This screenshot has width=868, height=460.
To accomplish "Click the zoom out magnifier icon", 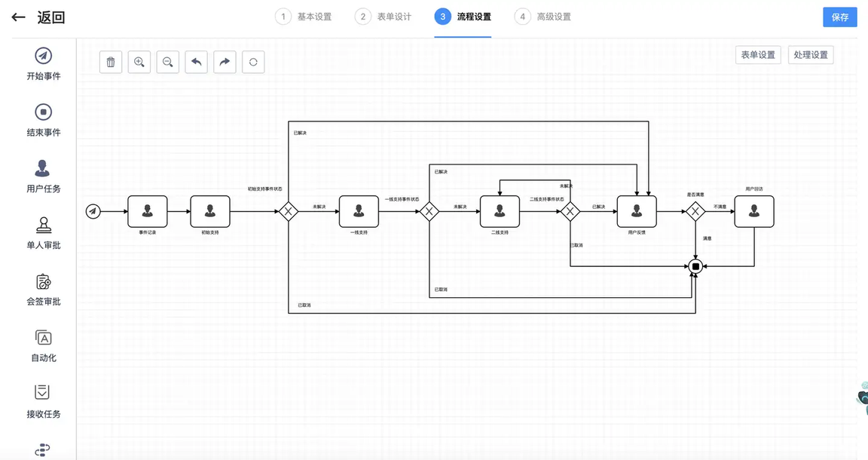I will [168, 62].
